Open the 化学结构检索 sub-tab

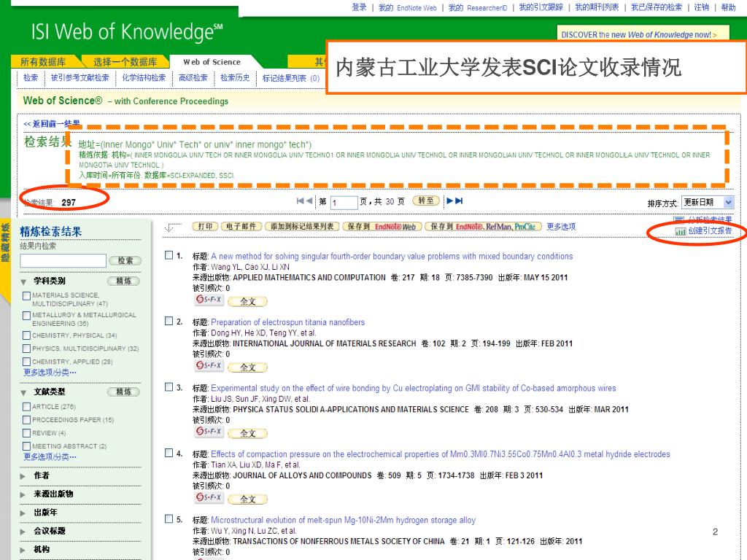click(144, 77)
